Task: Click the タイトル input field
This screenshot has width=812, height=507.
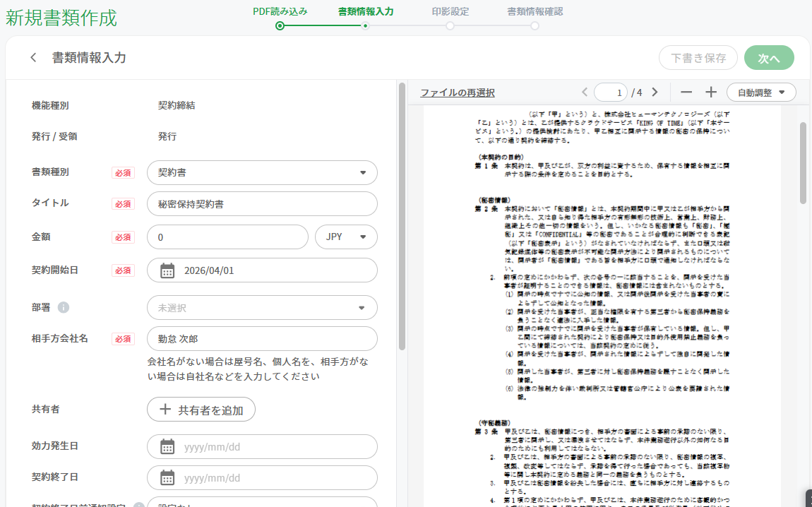Action: 262,204
